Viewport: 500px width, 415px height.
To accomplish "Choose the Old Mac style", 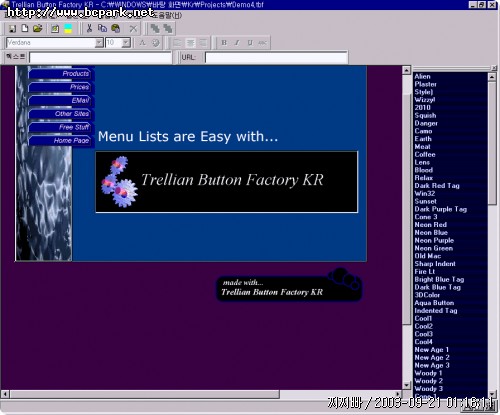I will pyautogui.click(x=428, y=256).
